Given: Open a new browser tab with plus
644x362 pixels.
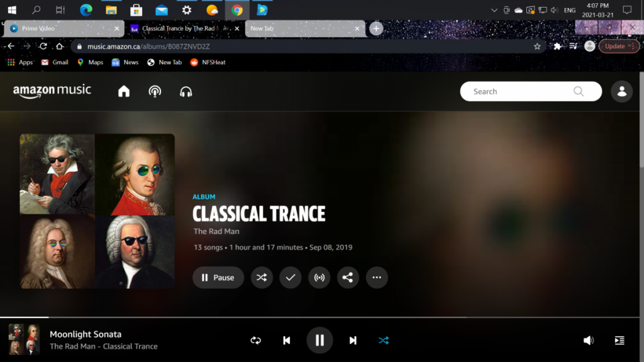Looking at the screenshot, I should coord(376,28).
